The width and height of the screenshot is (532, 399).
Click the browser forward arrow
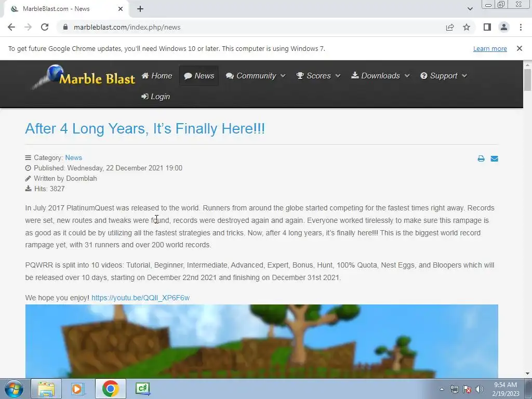(x=28, y=27)
